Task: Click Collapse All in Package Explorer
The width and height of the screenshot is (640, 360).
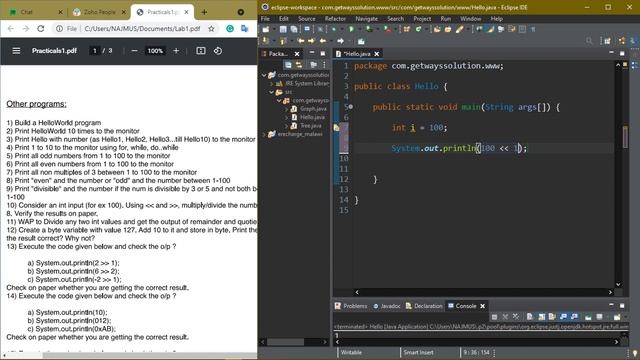Action: click(288, 65)
